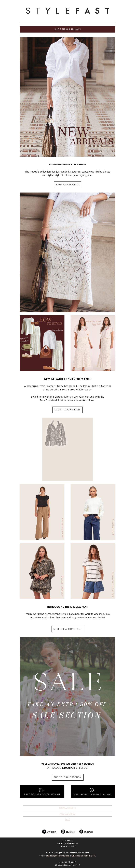Click Shop The Sale Section button
135x868 pixels.
(x=67, y=777)
